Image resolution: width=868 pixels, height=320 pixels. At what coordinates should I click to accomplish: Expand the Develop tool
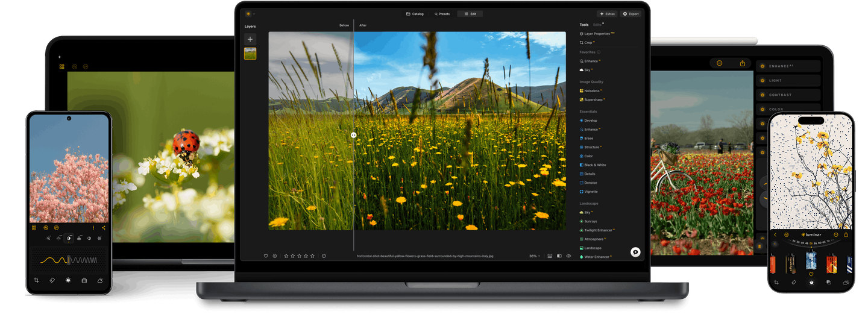tap(588, 121)
